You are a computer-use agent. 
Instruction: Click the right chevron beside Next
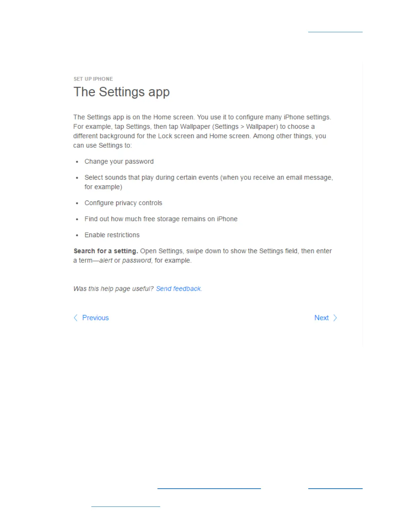click(x=335, y=318)
